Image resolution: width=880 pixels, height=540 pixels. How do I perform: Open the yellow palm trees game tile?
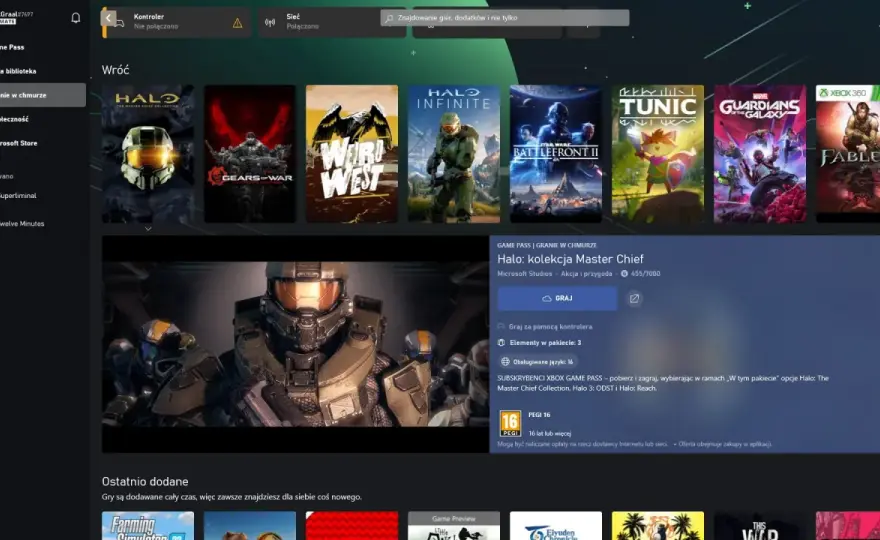tap(658, 526)
